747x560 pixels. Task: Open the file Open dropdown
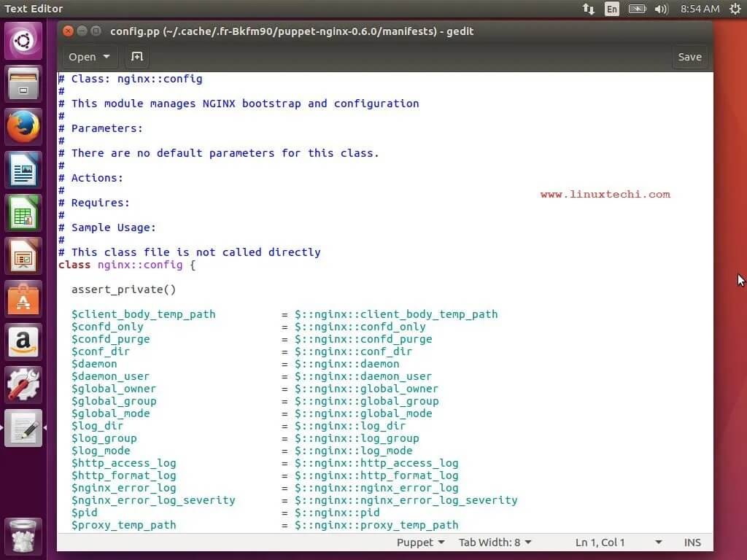point(89,56)
